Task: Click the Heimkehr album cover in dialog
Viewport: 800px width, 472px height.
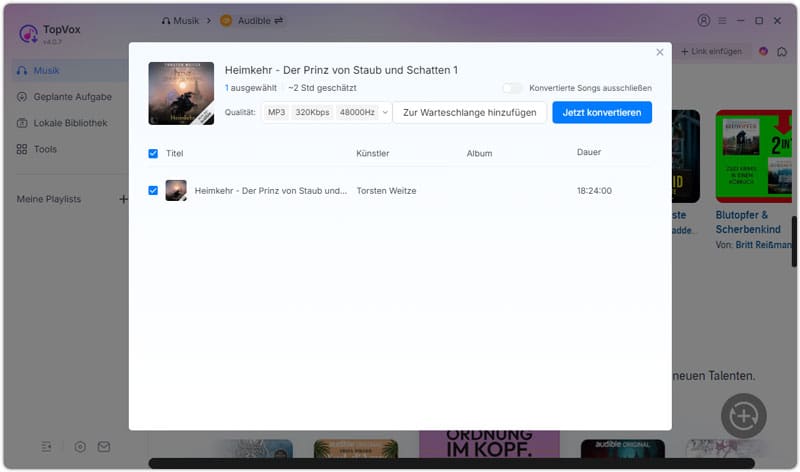Action: [x=181, y=93]
